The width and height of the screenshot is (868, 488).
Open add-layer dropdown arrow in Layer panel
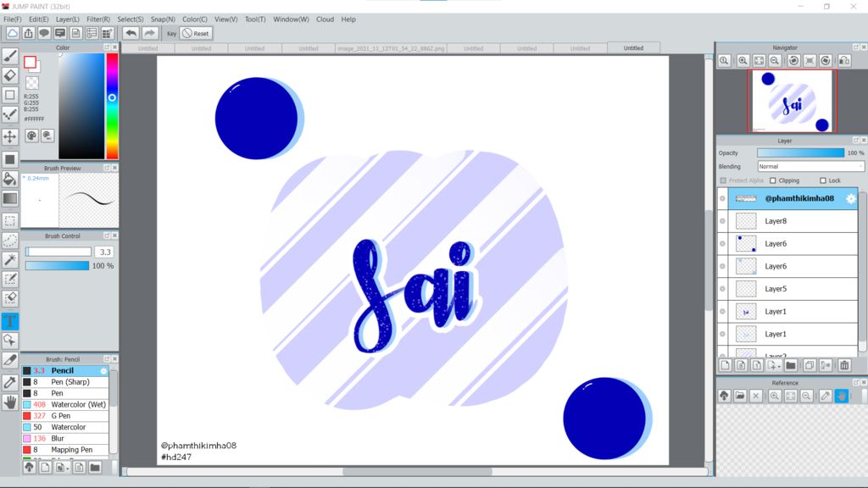[779, 366]
